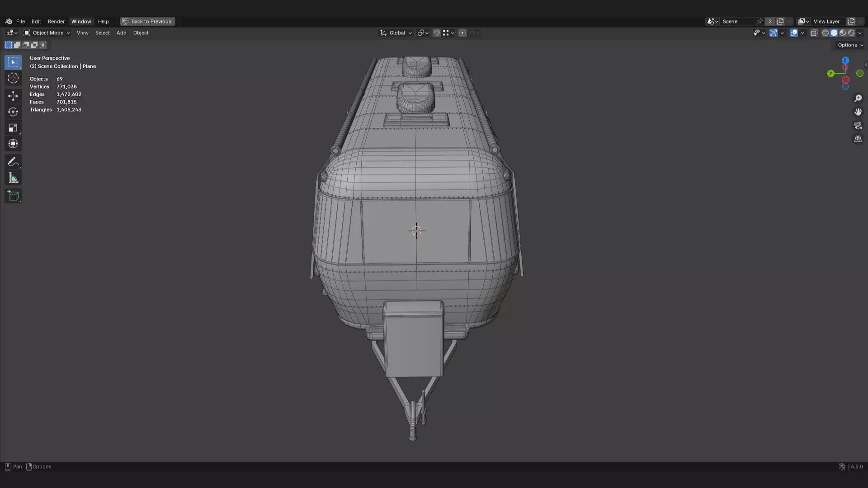
Task: Open the File menu
Action: (20, 21)
